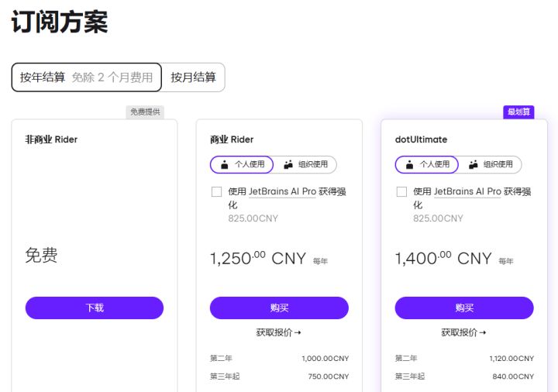
Task: Click 825.00CNY AI Pro price in Rider card
Action: pyautogui.click(x=253, y=218)
